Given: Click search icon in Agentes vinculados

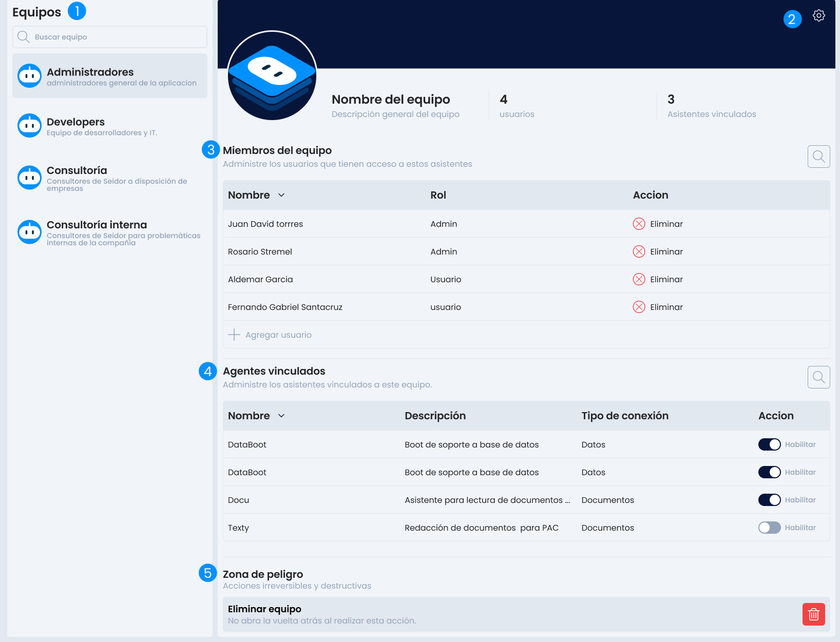Looking at the screenshot, I should pos(818,377).
